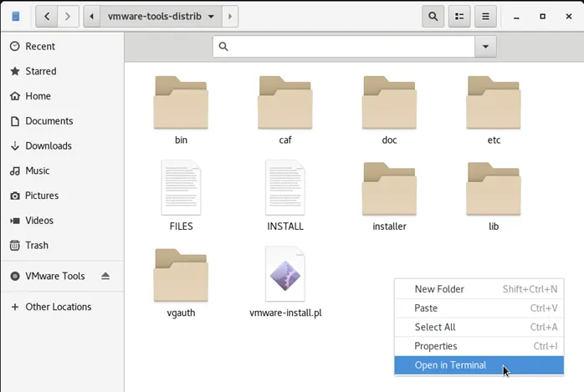Go forward with the right arrow button
The image size is (584, 392).
(68, 17)
